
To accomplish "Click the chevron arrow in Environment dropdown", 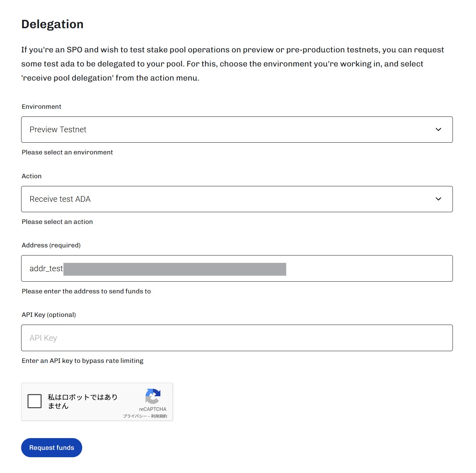I will [438, 130].
